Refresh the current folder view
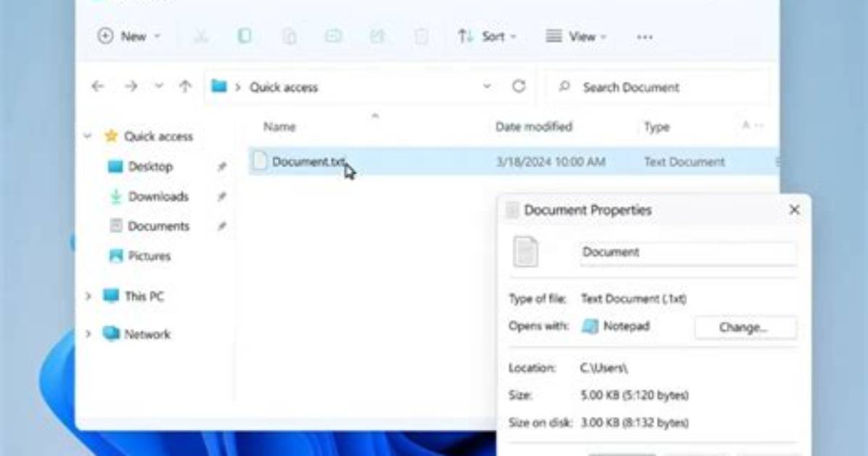Viewport: 868px width, 456px height. pyautogui.click(x=519, y=86)
